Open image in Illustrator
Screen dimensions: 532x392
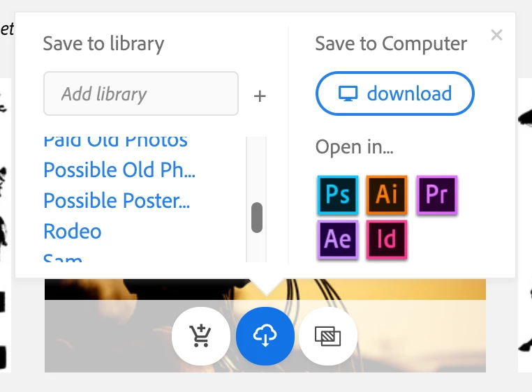[387, 195]
